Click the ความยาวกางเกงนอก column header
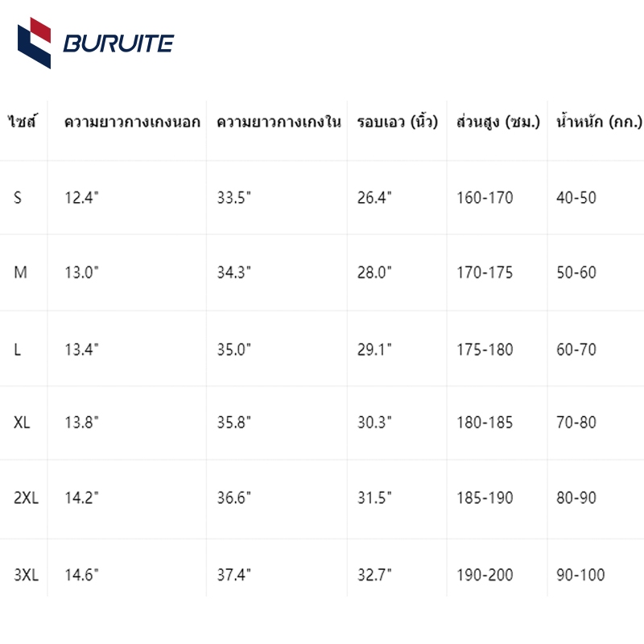 click(x=132, y=122)
